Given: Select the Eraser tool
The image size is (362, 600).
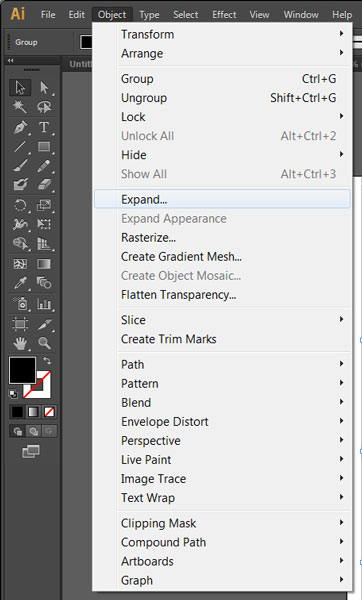Looking at the screenshot, I should [x=44, y=185].
